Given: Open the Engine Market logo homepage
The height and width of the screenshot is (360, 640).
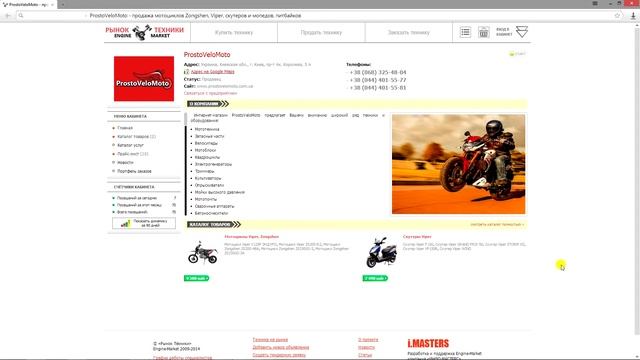Looking at the screenshot, I should coord(144,32).
